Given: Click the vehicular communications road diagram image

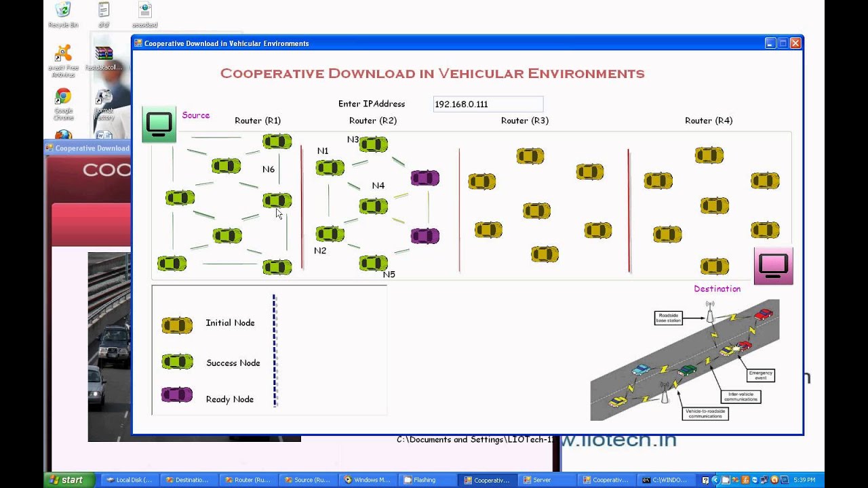Looking at the screenshot, I should tap(685, 360).
